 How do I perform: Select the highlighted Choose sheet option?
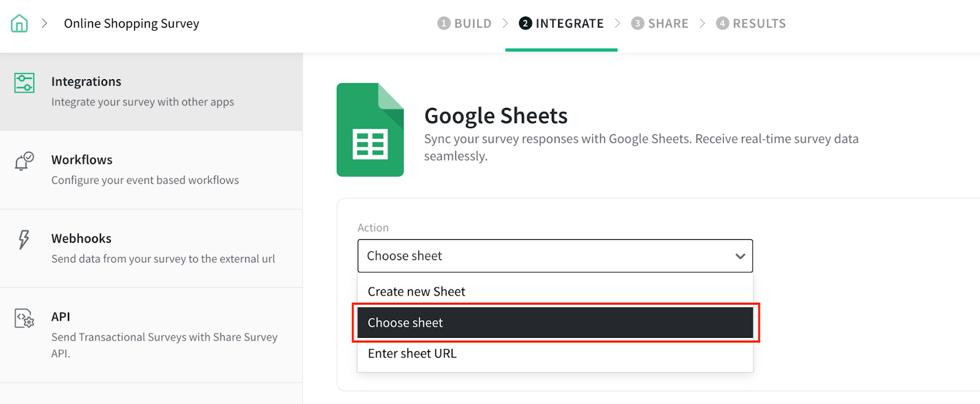click(555, 322)
